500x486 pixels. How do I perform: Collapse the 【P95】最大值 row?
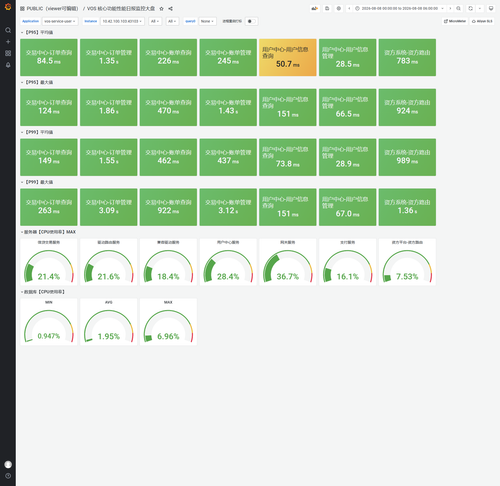tap(37, 82)
